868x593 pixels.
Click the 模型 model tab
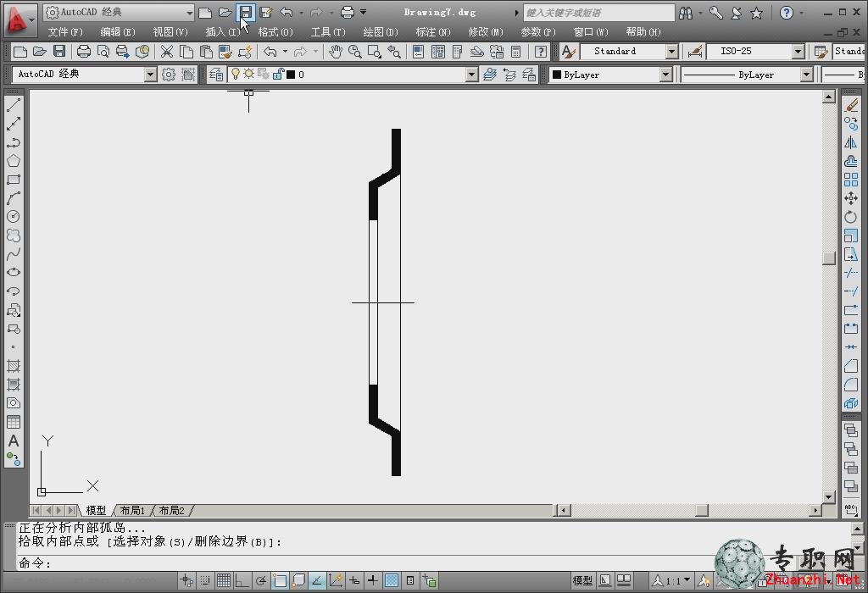pos(96,510)
